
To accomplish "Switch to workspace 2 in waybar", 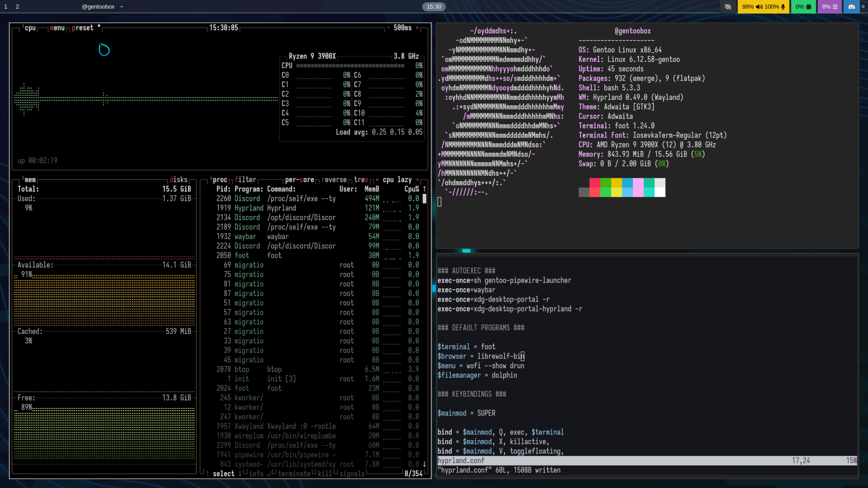I will pos(17,6).
